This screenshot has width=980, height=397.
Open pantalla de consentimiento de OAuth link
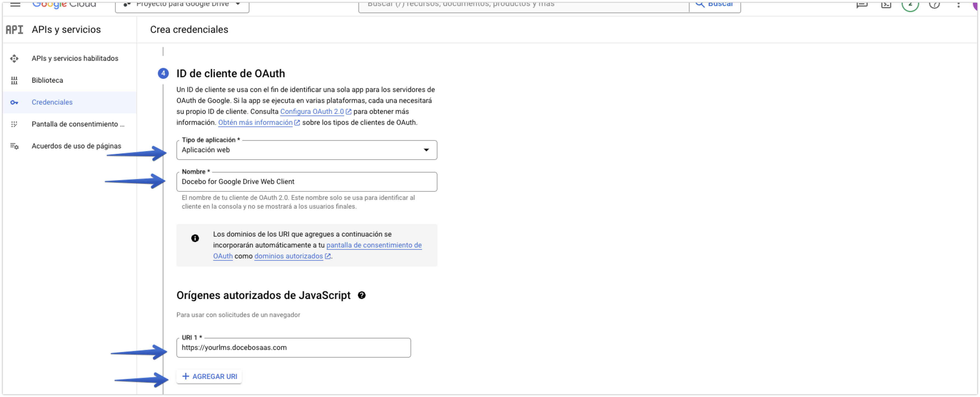[x=374, y=245]
